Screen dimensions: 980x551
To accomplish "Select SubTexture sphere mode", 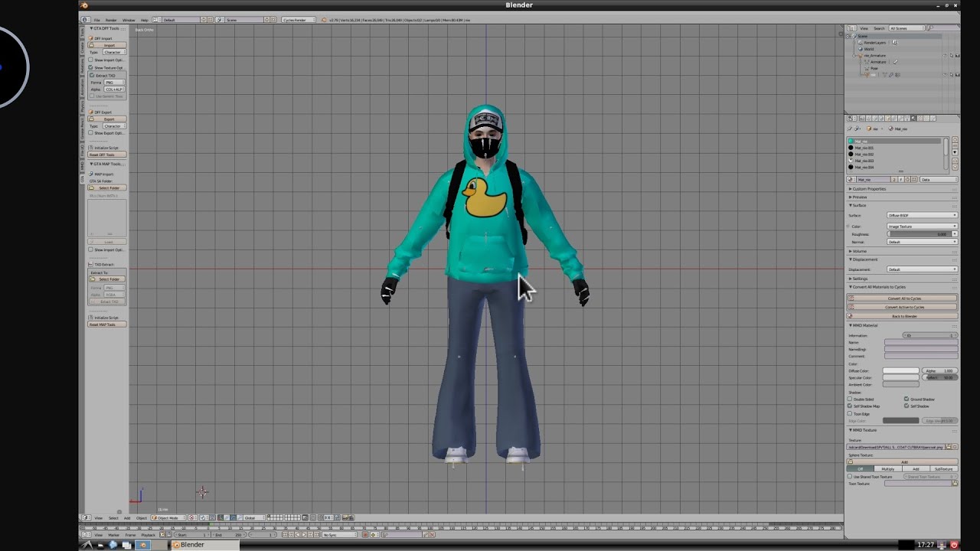I will pyautogui.click(x=943, y=468).
